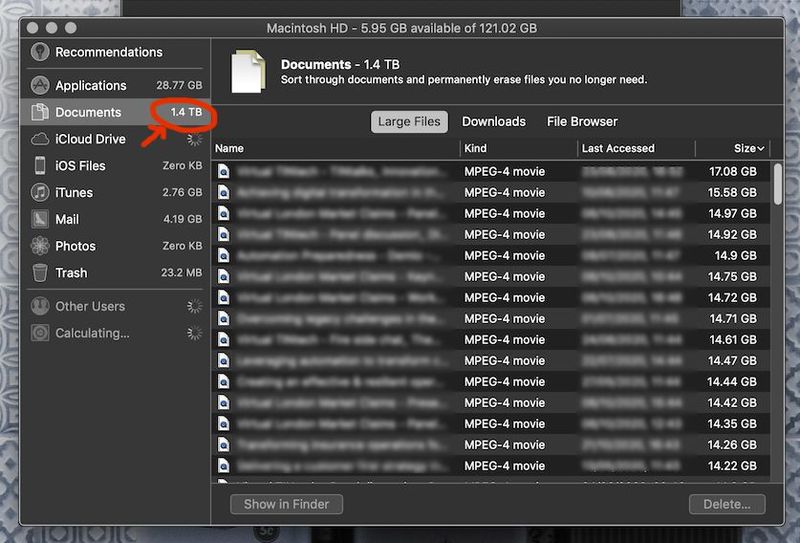This screenshot has height=543, width=800.
Task: Click the Other Users icon
Action: 40,306
